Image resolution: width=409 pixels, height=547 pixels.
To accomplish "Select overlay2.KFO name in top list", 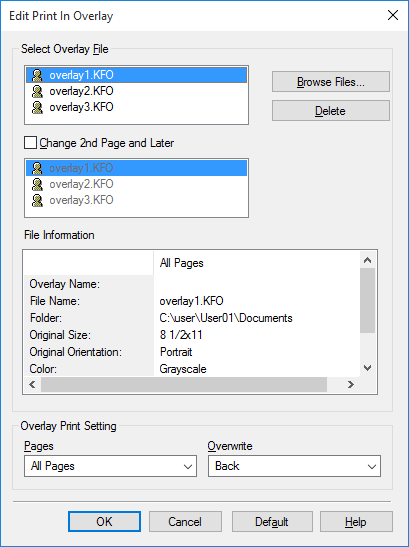I will pyautogui.click(x=81, y=91).
